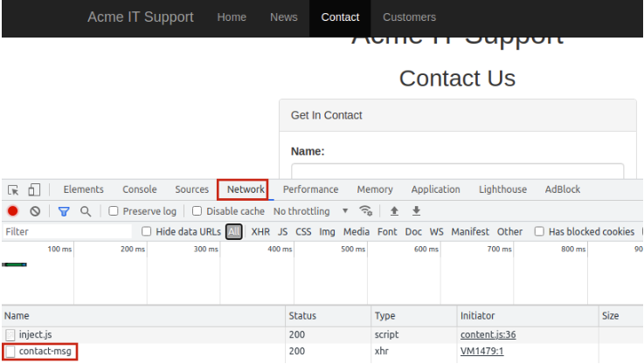Image resolution: width=644 pixels, height=364 pixels.
Task: Tick the Hide data URLs checkbox
Action: click(x=147, y=231)
